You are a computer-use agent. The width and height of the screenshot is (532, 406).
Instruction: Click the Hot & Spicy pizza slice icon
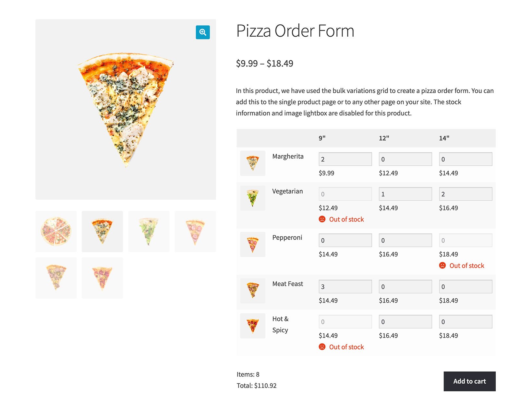[252, 326]
